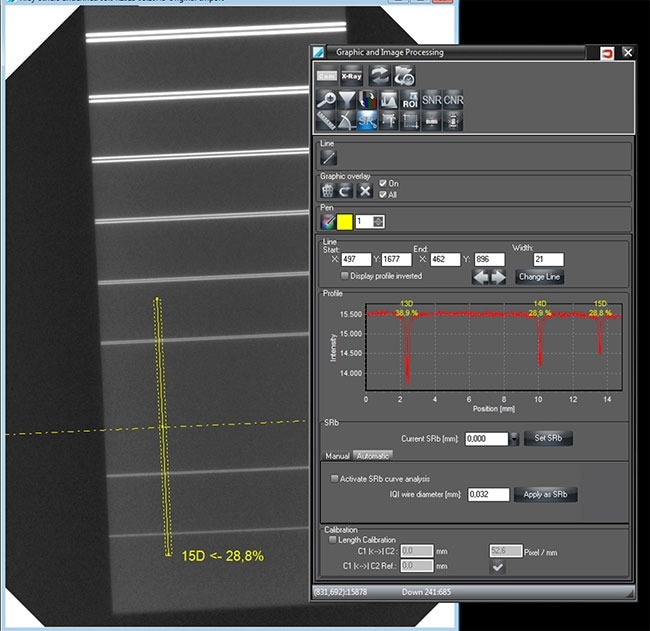Viewport: 650px width, 631px height.
Task: Open the histogram tool
Action: 388,100
